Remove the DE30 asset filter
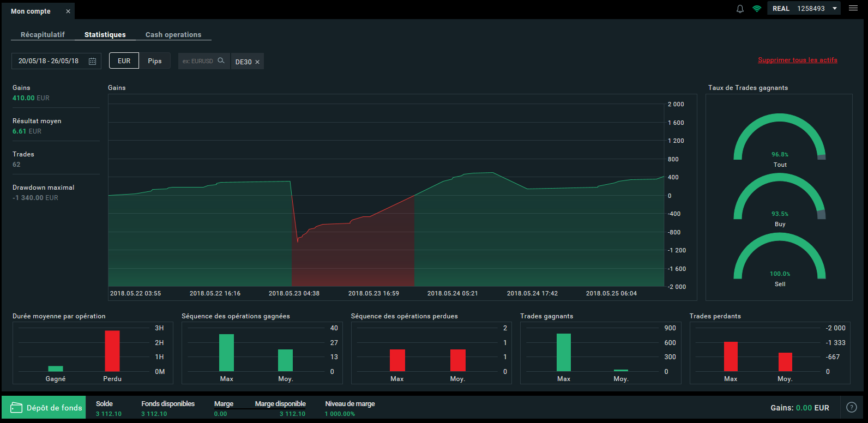 point(257,62)
